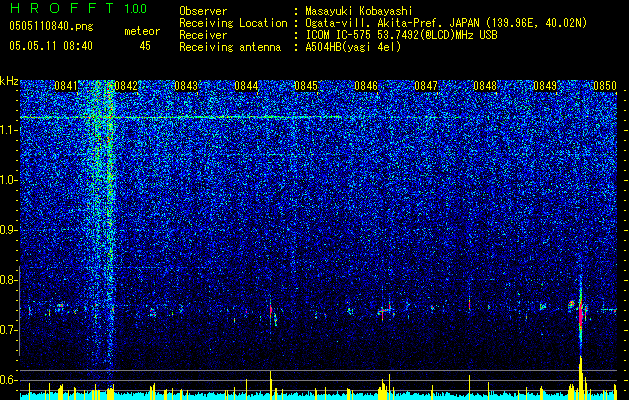Click the 1.1 frequency axis label
This screenshot has height=400, width=629.
(x=9, y=130)
